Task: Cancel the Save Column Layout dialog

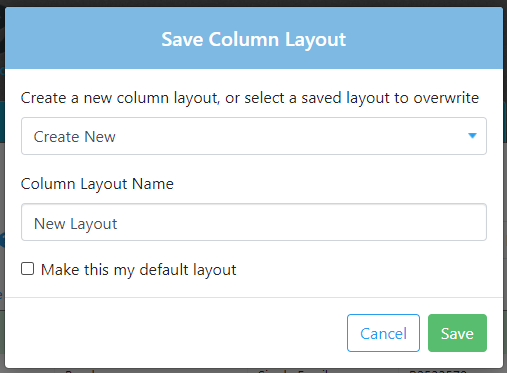Action: pos(383,333)
